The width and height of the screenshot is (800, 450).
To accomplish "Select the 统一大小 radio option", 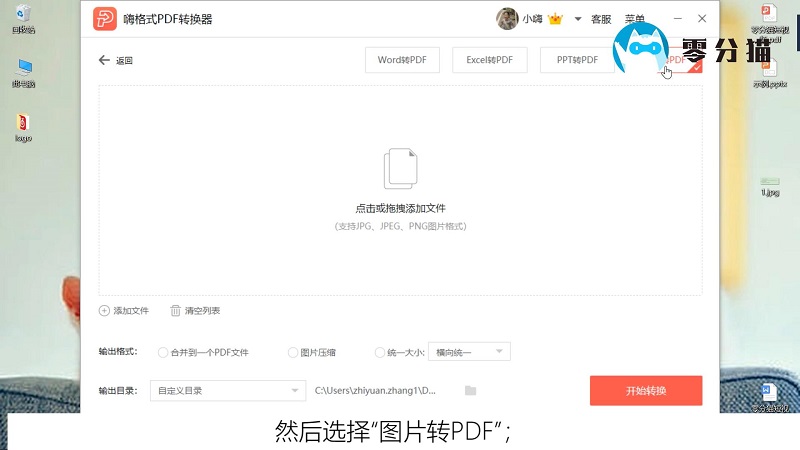I will (x=380, y=353).
